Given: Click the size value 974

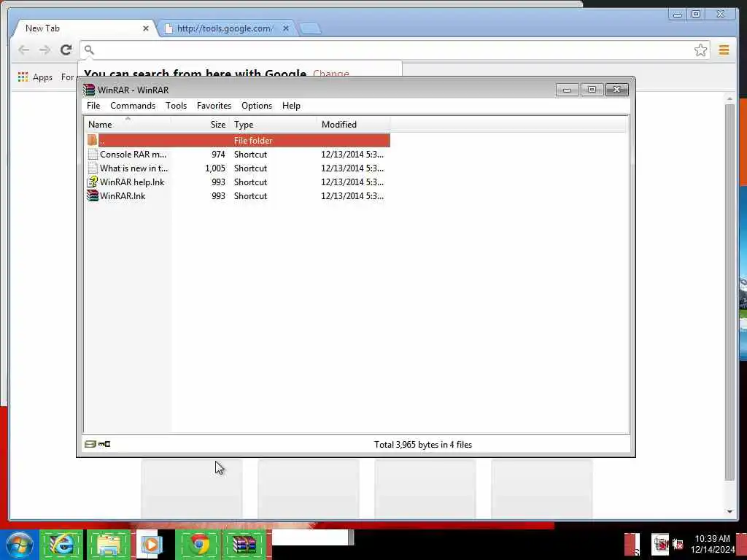Looking at the screenshot, I should point(218,155).
